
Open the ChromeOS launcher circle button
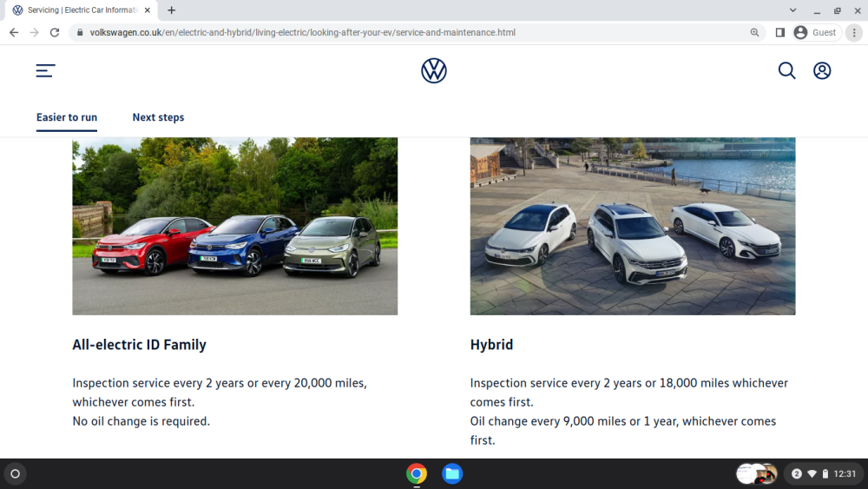pyautogui.click(x=15, y=473)
